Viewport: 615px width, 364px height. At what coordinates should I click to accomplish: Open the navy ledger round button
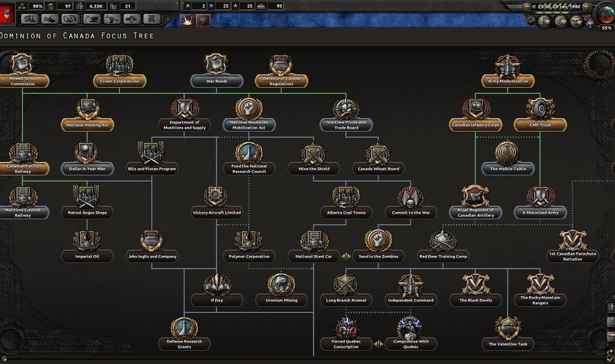[x=560, y=21]
